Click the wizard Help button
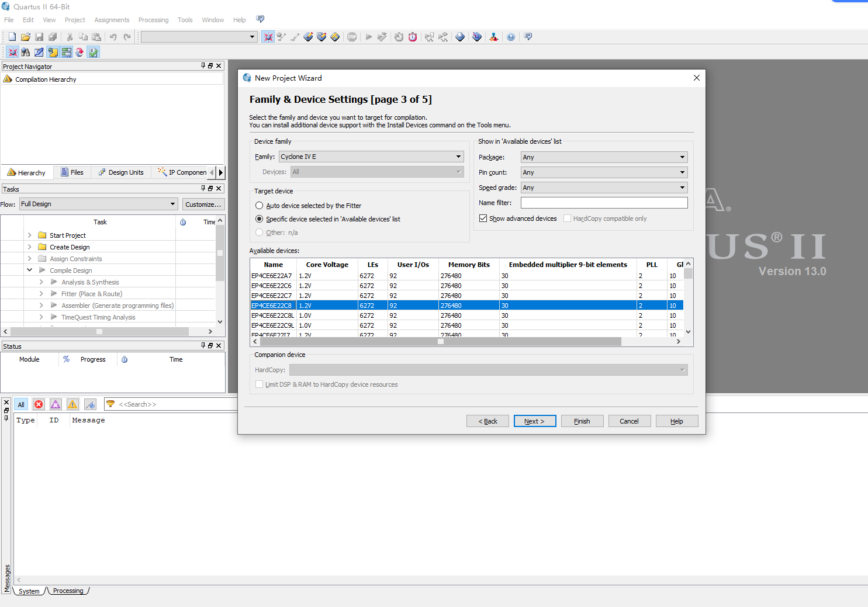This screenshot has width=868, height=607. pos(677,421)
